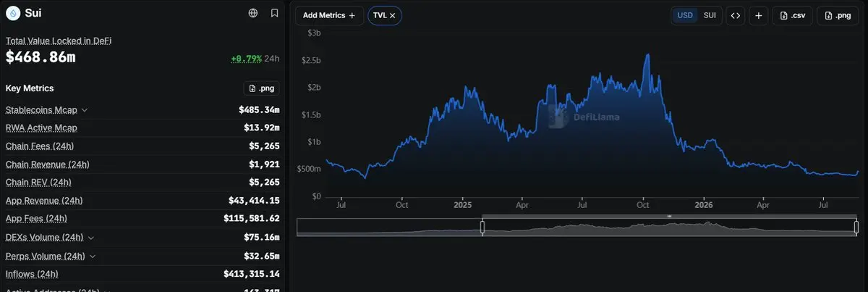Remove the TVL metric chip
This screenshot has width=868, height=292.
click(x=393, y=15)
